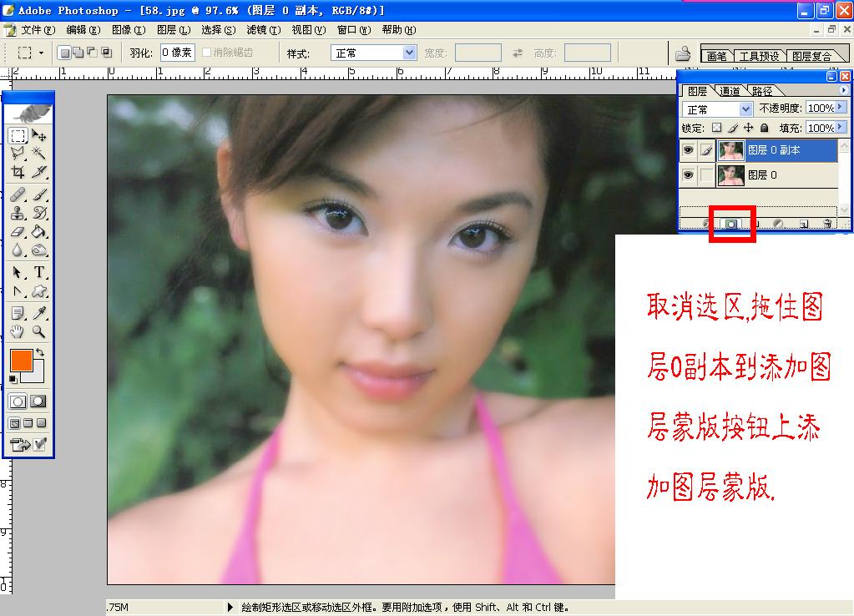Open the 画笔 palette well tab
The image size is (854, 616).
pyautogui.click(x=717, y=56)
